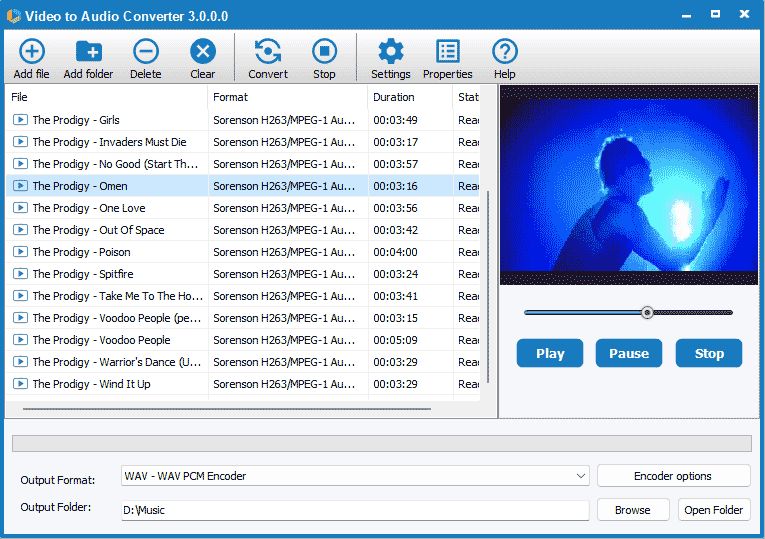Click the playback position slider handle
The image size is (765, 539).
[x=647, y=312]
